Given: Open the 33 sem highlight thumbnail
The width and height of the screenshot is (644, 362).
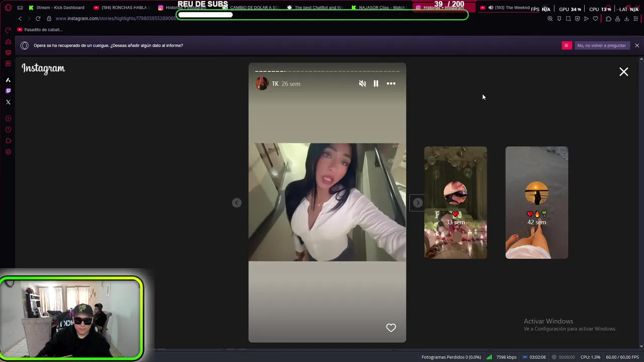Looking at the screenshot, I should (455, 203).
